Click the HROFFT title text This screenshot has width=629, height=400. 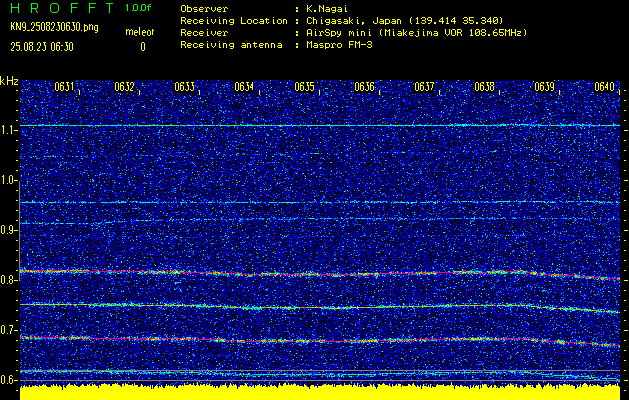(62, 8)
